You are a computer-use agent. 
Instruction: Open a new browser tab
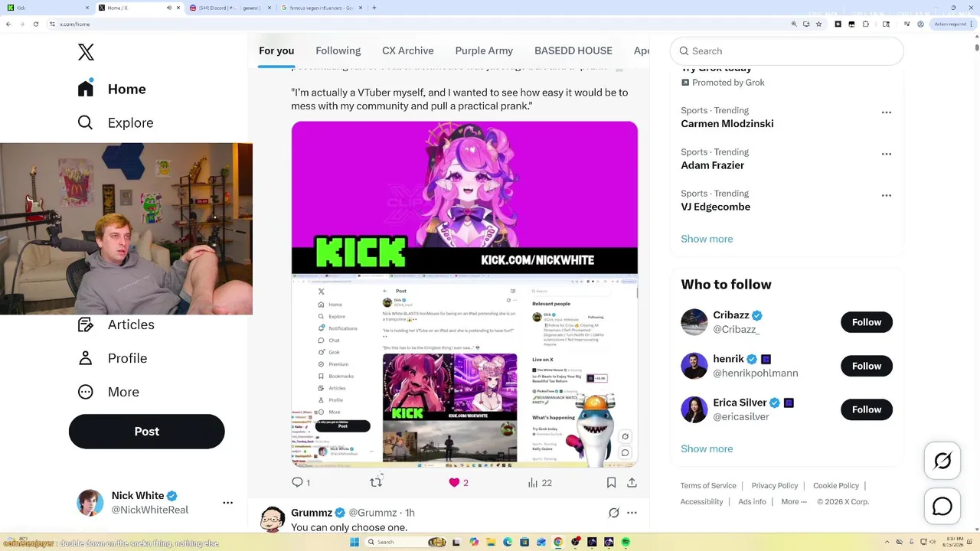tap(374, 8)
